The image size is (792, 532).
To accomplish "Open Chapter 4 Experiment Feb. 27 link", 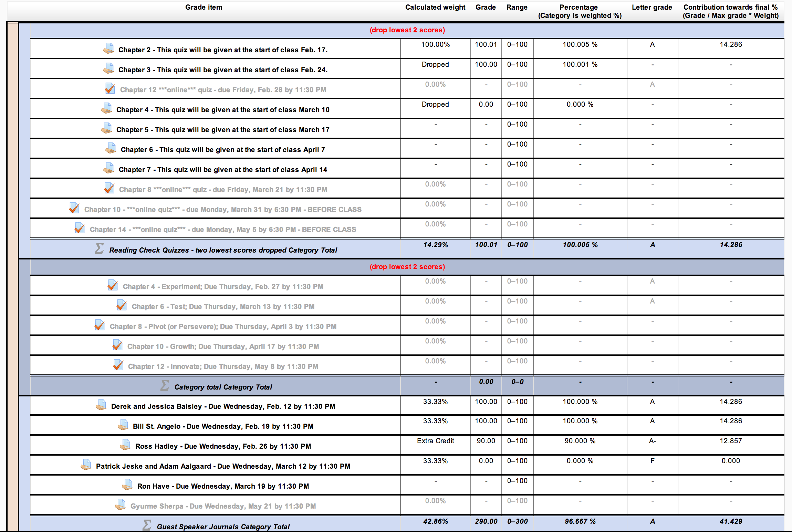I will pos(223,287).
